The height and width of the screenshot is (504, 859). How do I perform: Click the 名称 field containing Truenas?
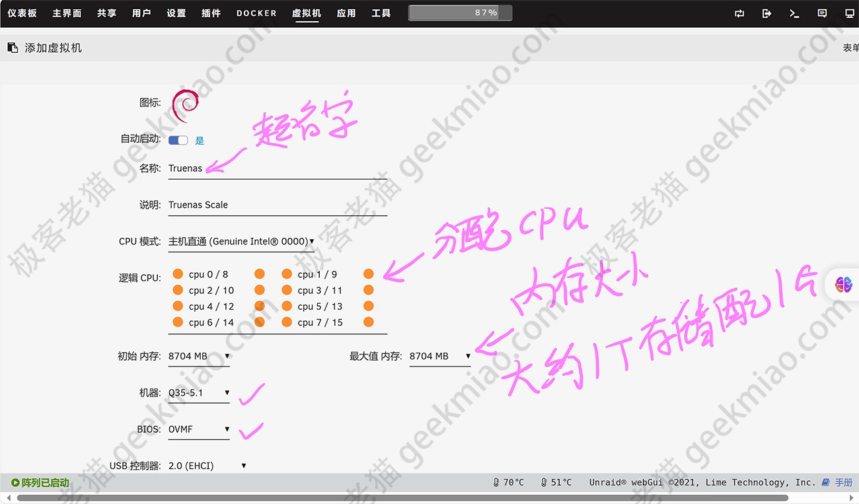coord(278,168)
